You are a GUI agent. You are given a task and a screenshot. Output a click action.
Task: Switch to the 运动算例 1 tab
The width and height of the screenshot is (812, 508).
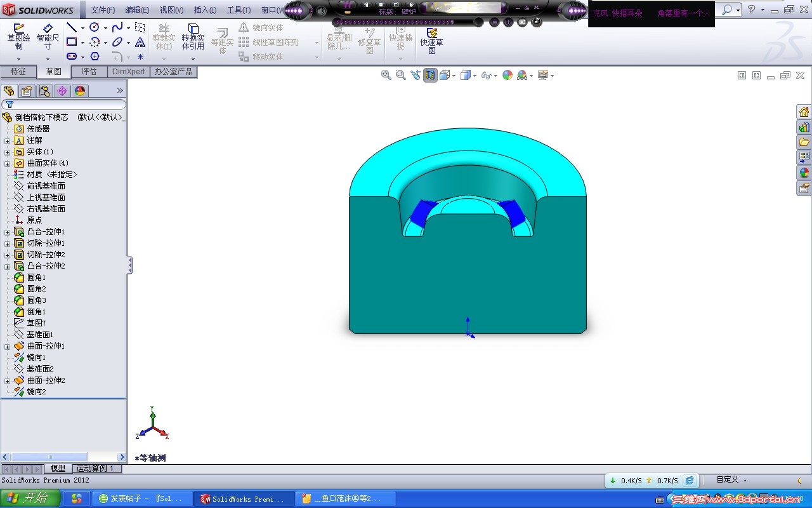coord(96,469)
